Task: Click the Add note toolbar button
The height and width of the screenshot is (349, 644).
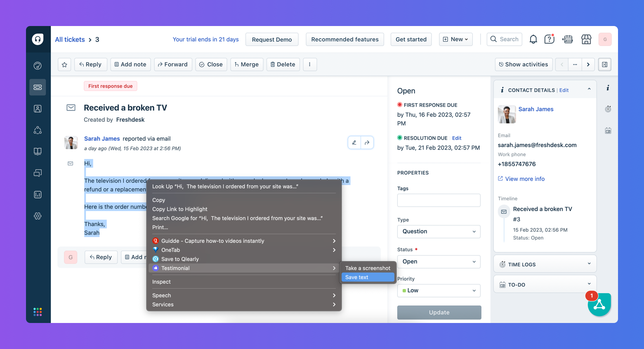Action: coord(130,64)
